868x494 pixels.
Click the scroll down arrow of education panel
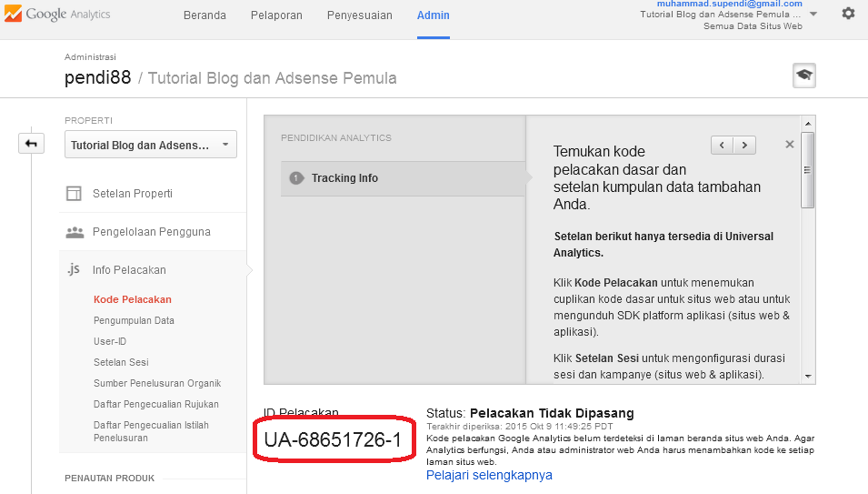(808, 376)
